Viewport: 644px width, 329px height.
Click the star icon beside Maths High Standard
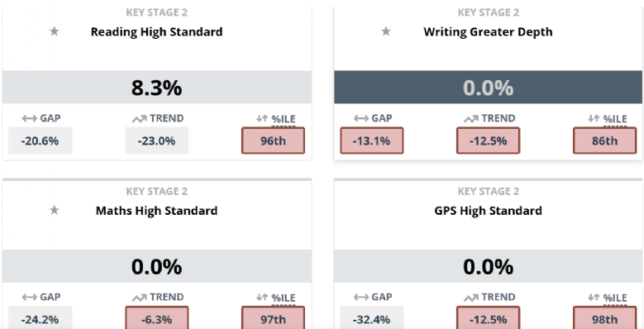[x=55, y=210]
